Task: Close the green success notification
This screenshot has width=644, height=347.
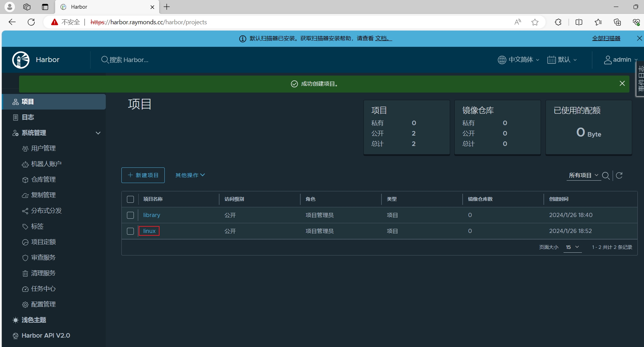Action: [622, 84]
